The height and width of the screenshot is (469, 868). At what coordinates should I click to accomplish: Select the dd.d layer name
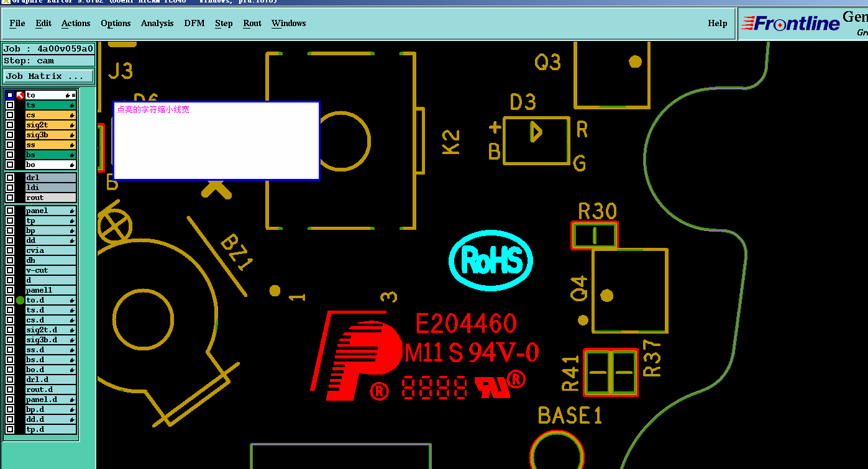click(x=50, y=419)
